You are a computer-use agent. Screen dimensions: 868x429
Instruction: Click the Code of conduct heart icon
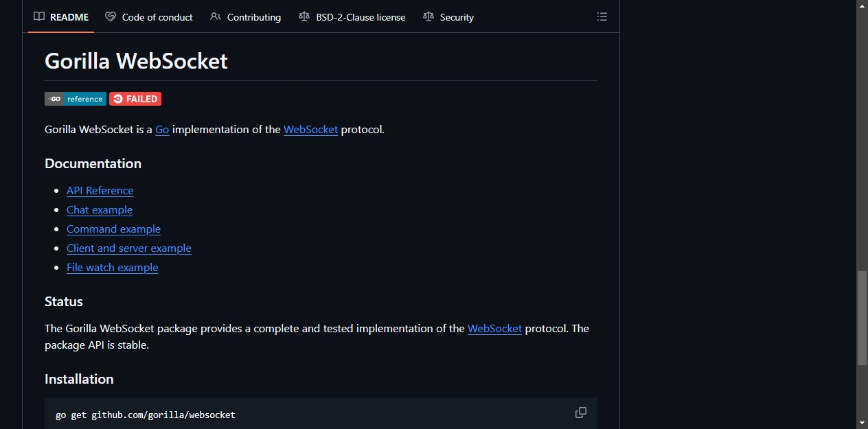coord(111,17)
